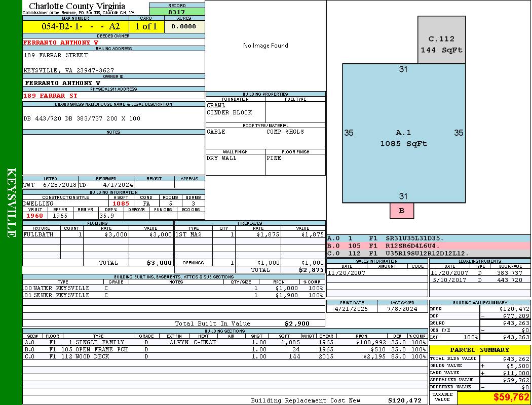The height and width of the screenshot is (405, 532).
Task: Click the '1 of 1' card indicator
Action: [146, 26]
